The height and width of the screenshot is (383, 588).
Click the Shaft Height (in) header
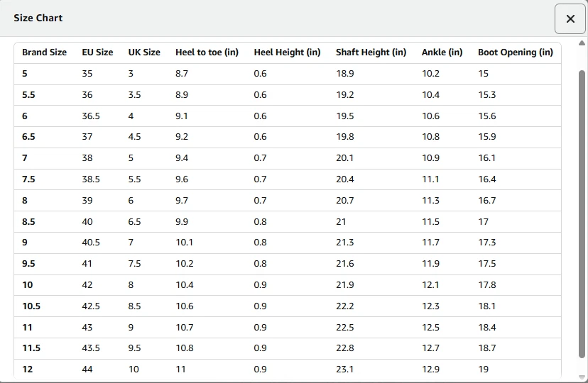click(371, 52)
